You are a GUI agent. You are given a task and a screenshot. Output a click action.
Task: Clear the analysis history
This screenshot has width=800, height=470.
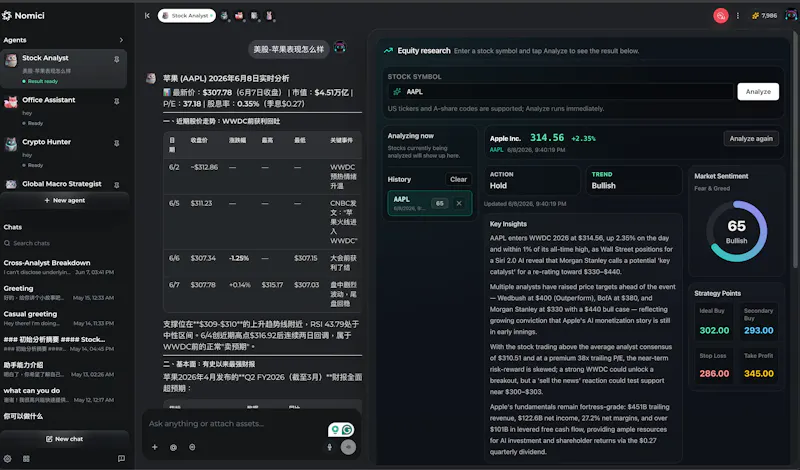coord(458,179)
